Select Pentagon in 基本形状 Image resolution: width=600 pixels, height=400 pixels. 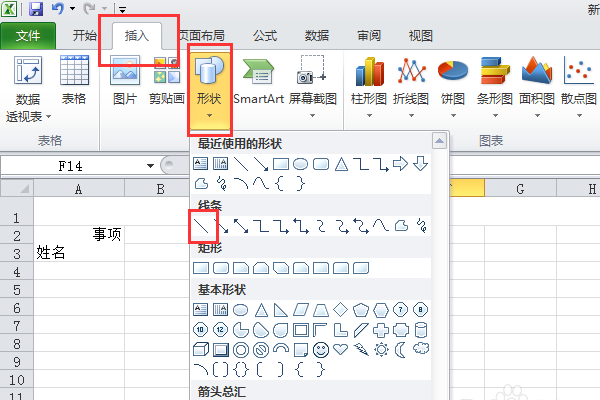coord(361,309)
